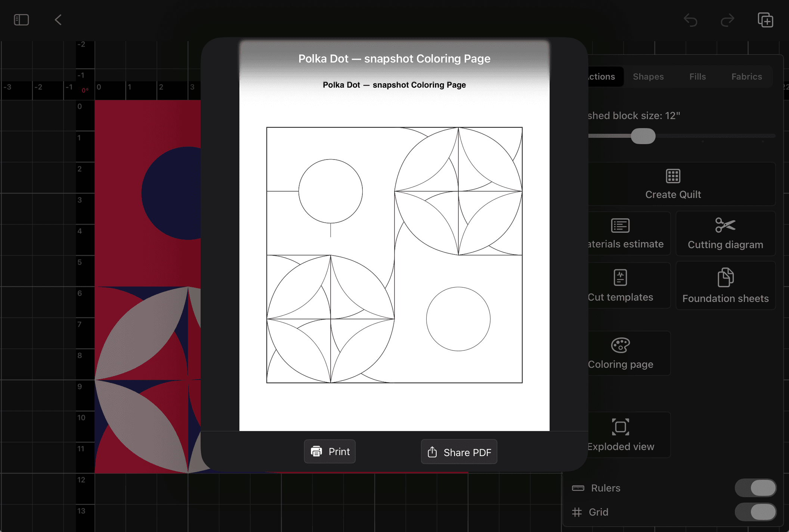Click the Exploded view label
The height and width of the screenshot is (532, 789).
click(x=621, y=447)
